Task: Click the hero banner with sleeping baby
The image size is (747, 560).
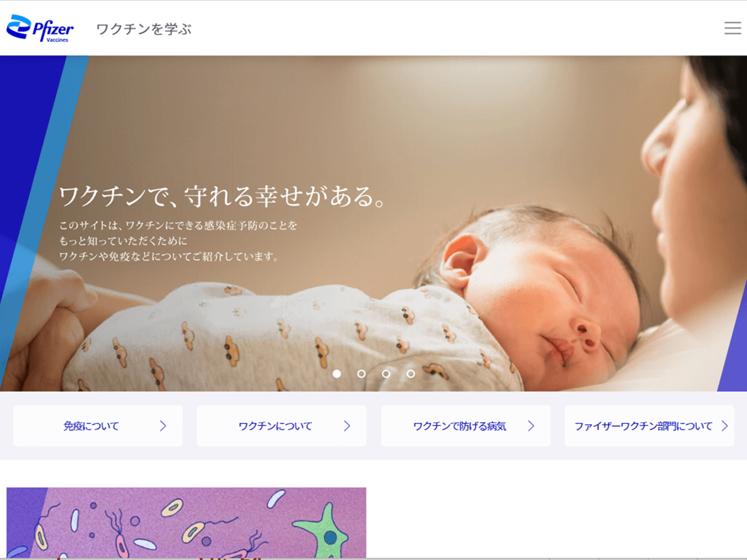Action: click(x=373, y=223)
